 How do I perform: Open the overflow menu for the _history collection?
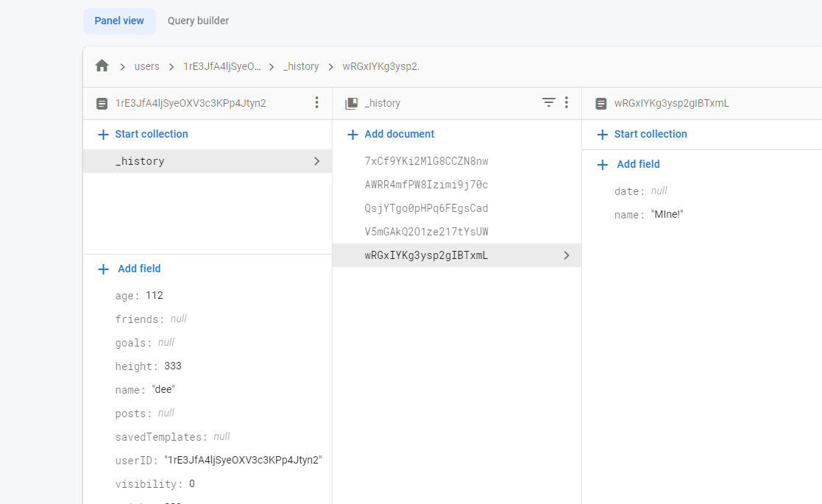(567, 103)
